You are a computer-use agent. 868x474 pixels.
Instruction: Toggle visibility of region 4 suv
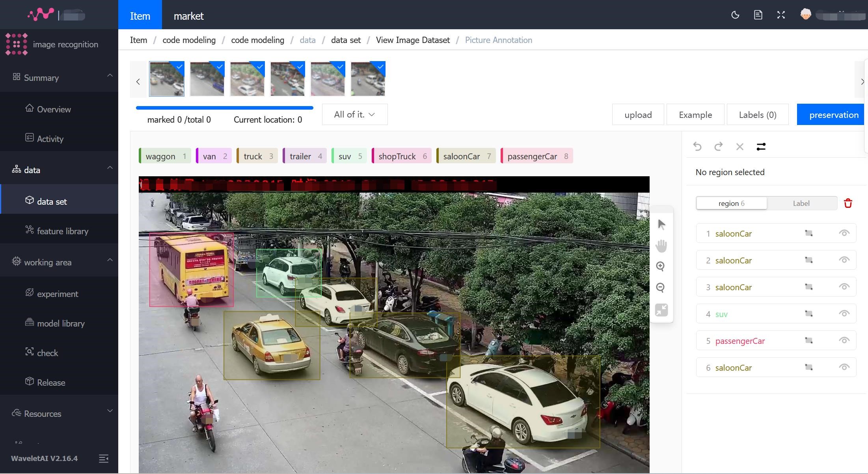point(844,314)
